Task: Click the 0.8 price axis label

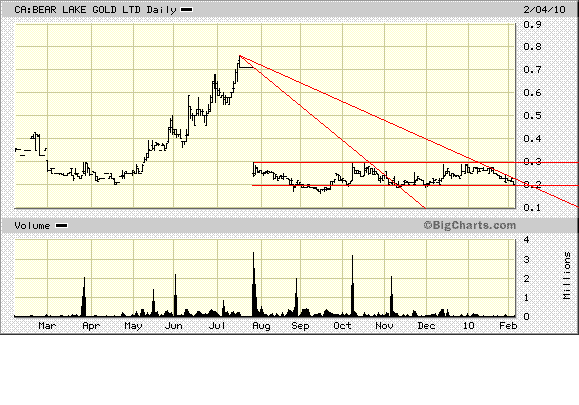Action: click(x=532, y=47)
